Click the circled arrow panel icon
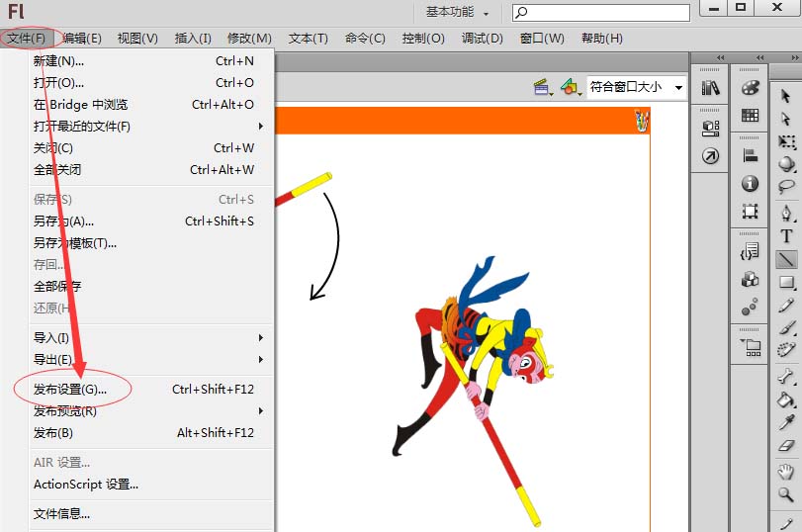This screenshot has height=532, width=802. tap(710, 156)
